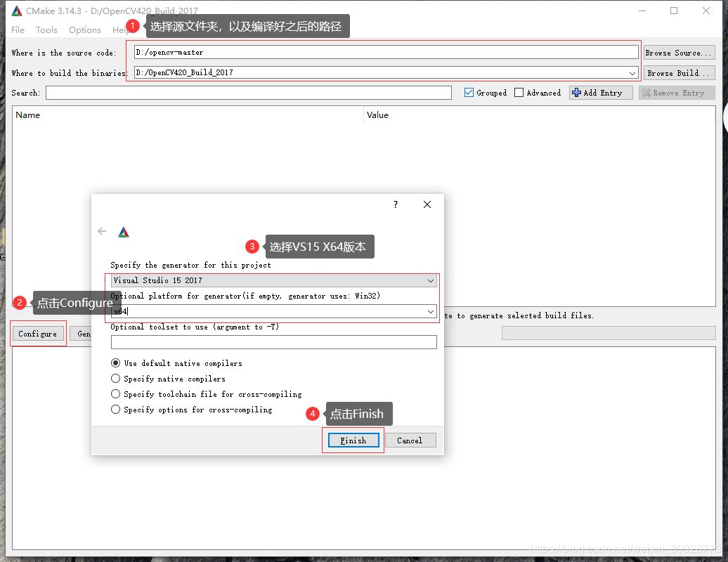Screen dimensions: 728x562
Task: Click the Browse Build button
Action: tap(679, 73)
